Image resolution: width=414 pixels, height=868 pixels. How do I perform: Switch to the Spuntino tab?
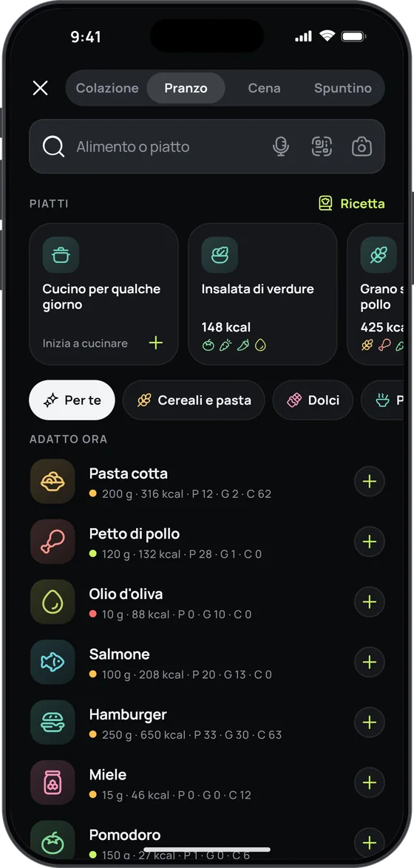pyautogui.click(x=342, y=88)
